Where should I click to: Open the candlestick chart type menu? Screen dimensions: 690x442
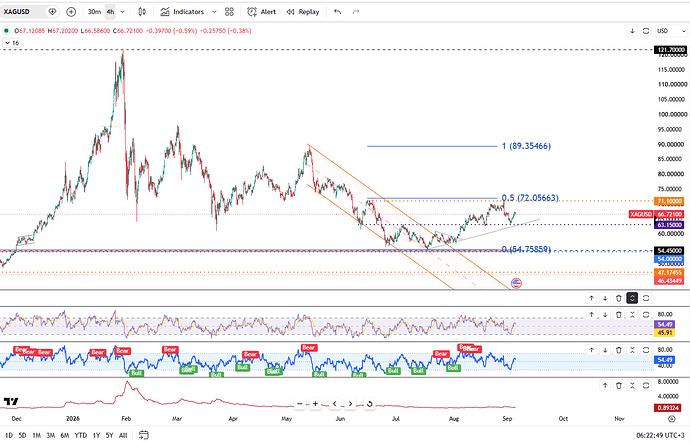(x=142, y=12)
